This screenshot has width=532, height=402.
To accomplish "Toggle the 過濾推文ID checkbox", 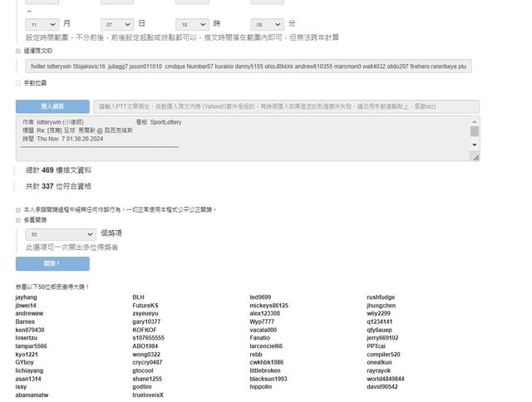I will pyautogui.click(x=18, y=51).
